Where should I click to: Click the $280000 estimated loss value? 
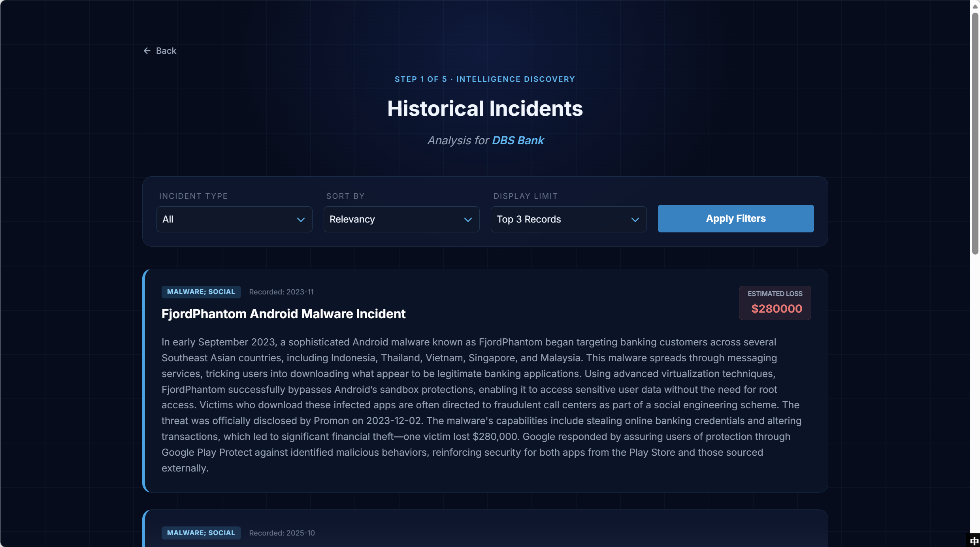point(776,309)
